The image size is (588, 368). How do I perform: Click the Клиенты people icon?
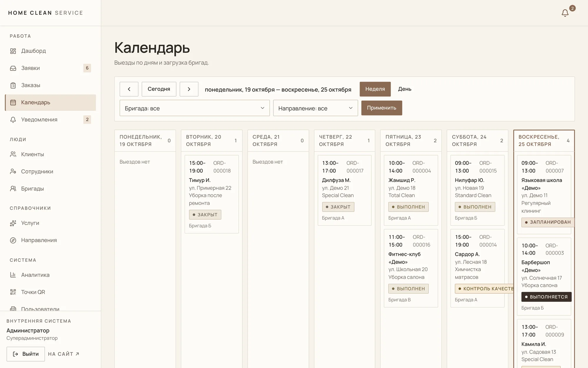point(13,154)
